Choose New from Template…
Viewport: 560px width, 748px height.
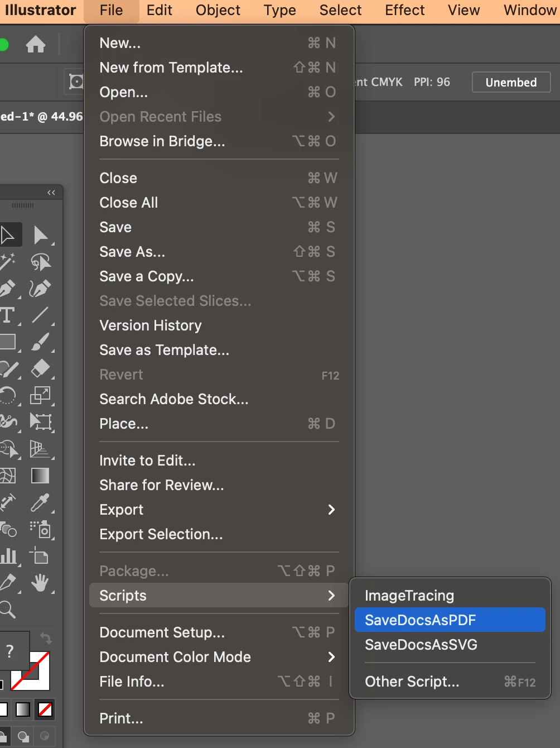[219, 68]
